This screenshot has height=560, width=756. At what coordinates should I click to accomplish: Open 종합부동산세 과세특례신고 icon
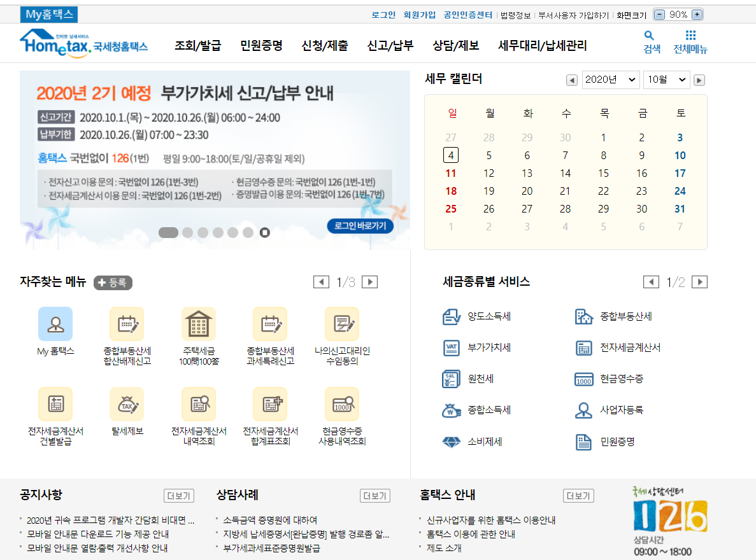(x=270, y=324)
